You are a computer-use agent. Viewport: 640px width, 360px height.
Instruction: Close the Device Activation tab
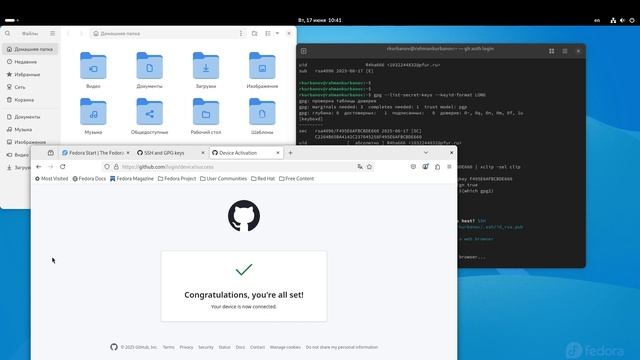[278, 153]
